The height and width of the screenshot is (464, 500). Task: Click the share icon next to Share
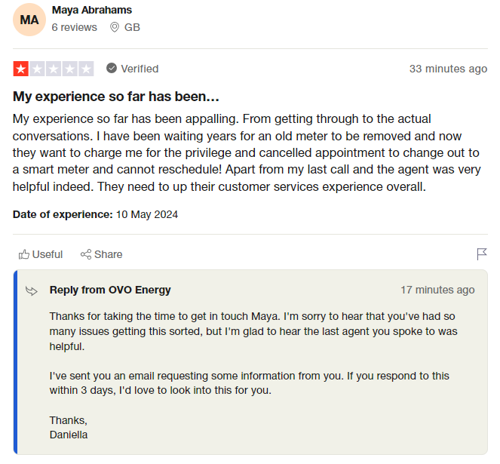coord(86,254)
